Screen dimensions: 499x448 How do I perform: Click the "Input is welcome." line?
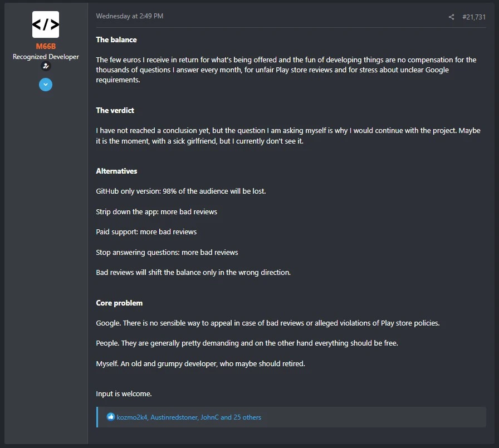coord(124,393)
